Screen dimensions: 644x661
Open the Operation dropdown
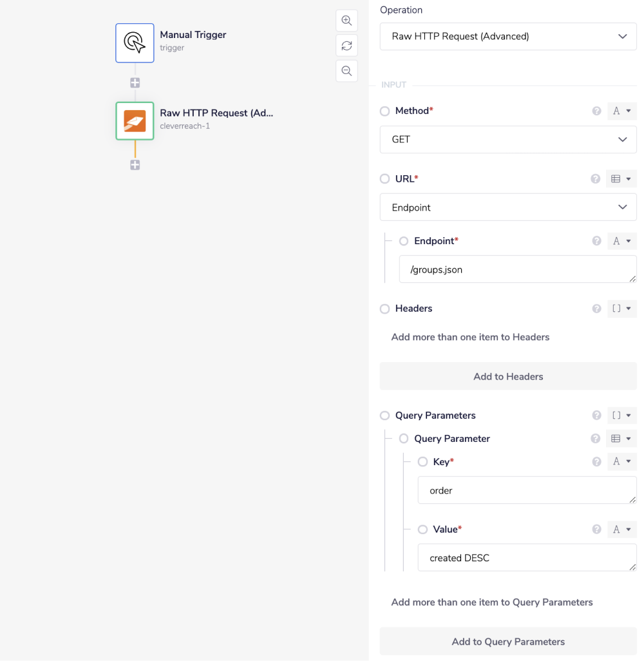tap(507, 36)
